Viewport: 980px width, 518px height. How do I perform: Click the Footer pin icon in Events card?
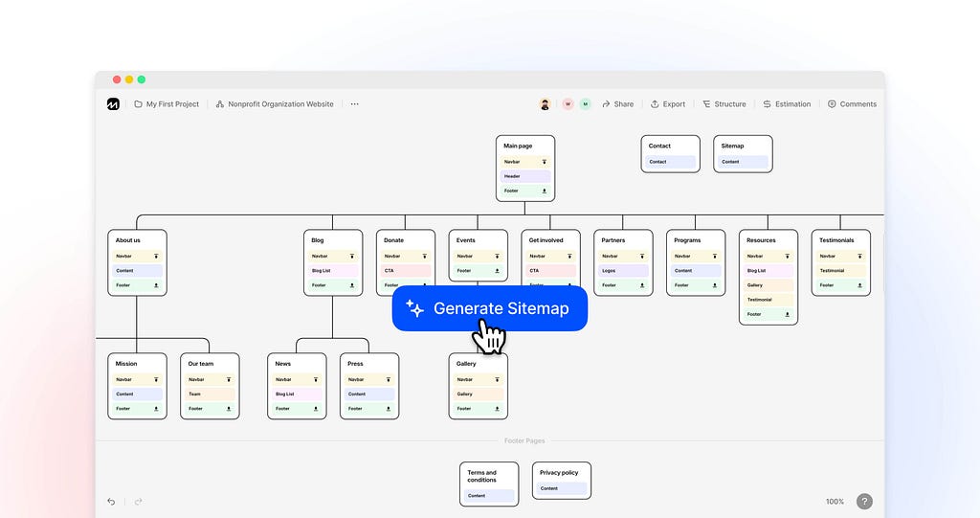pos(498,271)
